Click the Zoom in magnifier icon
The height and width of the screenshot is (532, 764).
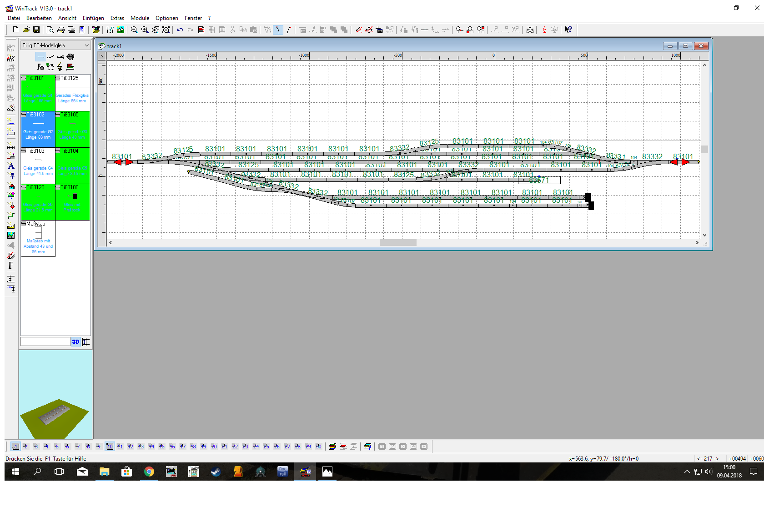[x=145, y=30]
